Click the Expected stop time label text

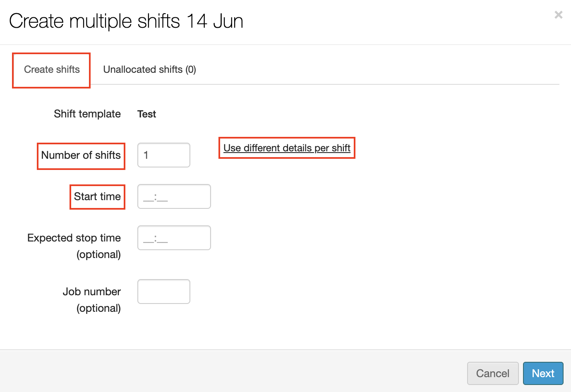tap(74, 238)
